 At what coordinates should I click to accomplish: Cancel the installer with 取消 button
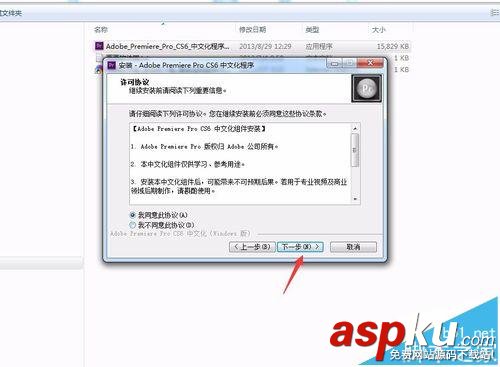(x=353, y=247)
